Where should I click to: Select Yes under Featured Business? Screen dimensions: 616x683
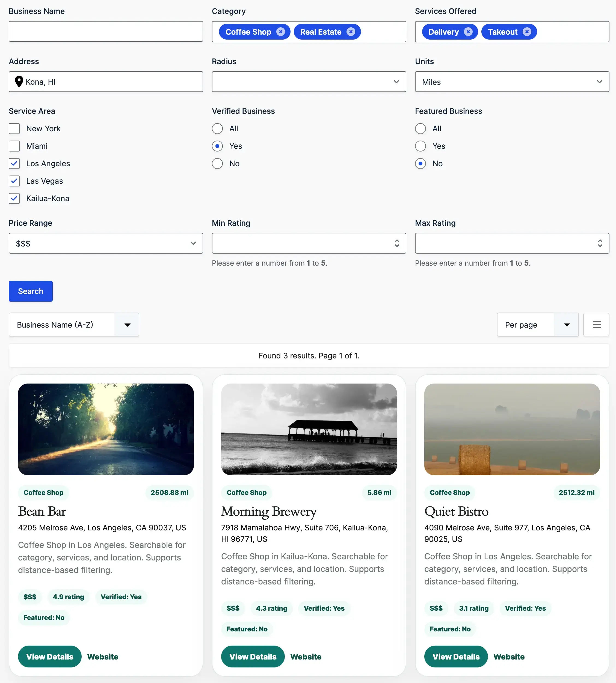[420, 146]
